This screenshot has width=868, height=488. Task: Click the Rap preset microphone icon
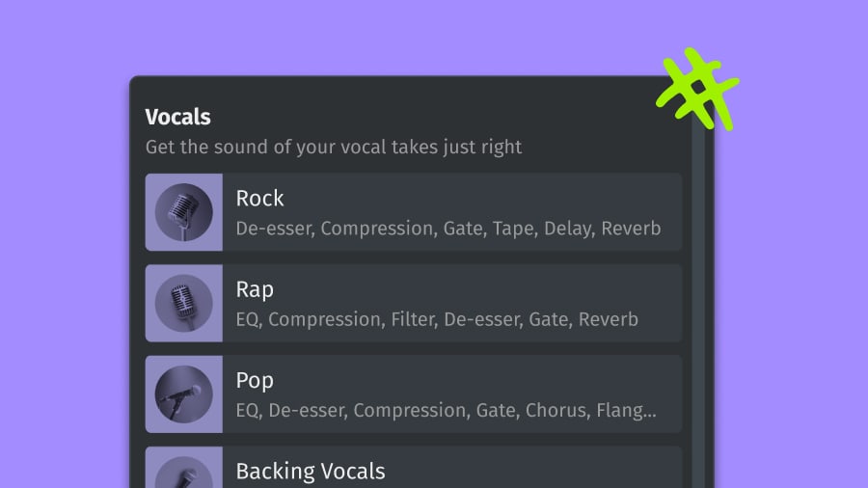(x=183, y=303)
